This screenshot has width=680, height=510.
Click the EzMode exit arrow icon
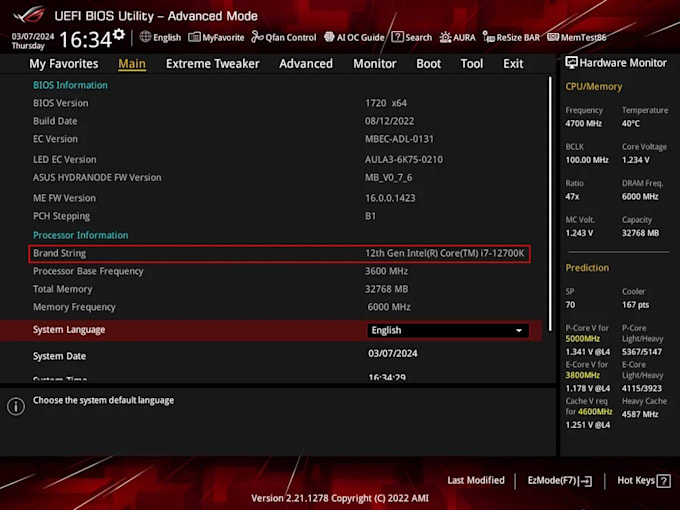click(x=585, y=481)
